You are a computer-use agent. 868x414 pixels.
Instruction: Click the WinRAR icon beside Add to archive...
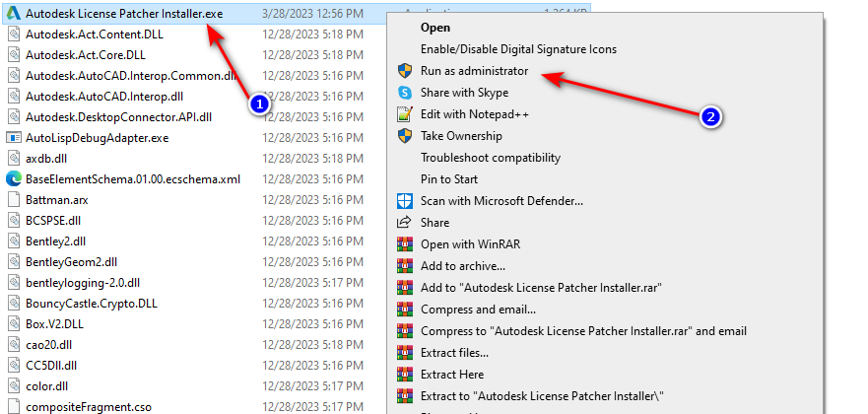point(405,266)
